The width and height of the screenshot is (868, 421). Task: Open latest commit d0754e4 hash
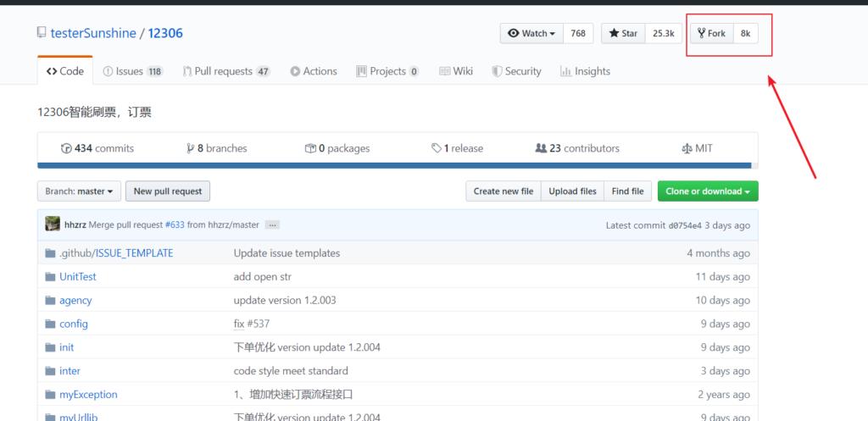click(x=685, y=225)
